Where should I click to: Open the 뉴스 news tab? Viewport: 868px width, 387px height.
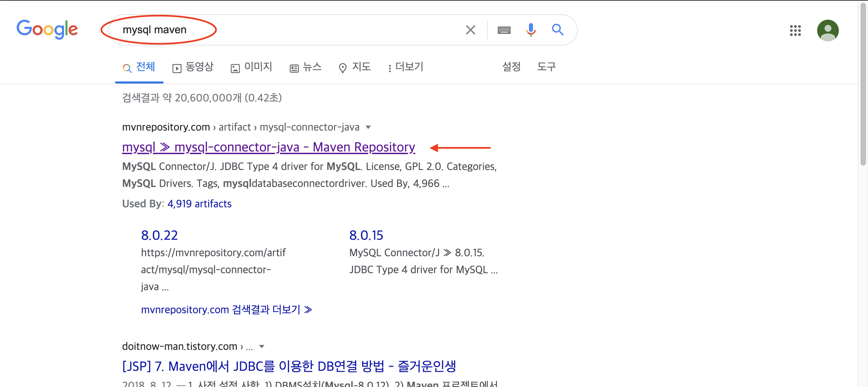pyautogui.click(x=306, y=67)
